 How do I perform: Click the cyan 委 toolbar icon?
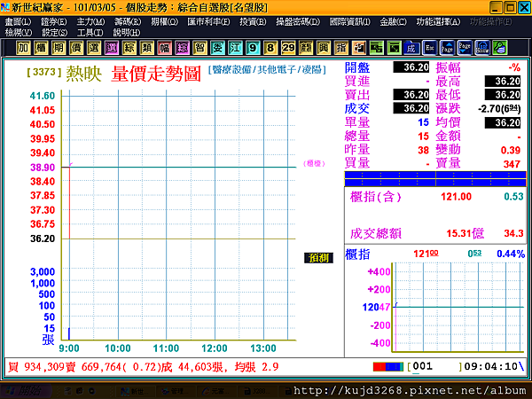pyautogui.click(x=217, y=48)
